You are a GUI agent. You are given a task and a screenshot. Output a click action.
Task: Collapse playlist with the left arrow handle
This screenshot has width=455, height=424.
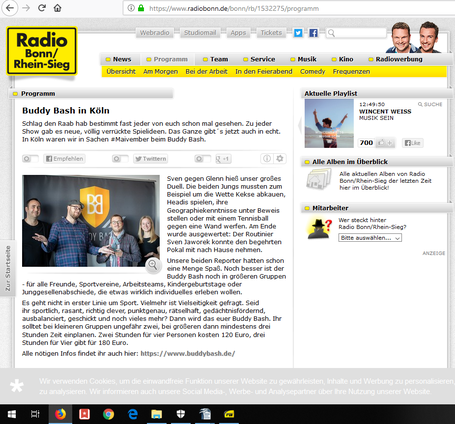[300, 125]
